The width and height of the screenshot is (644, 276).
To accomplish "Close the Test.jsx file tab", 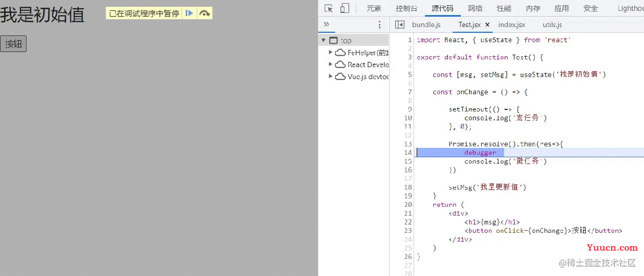I will (x=487, y=24).
